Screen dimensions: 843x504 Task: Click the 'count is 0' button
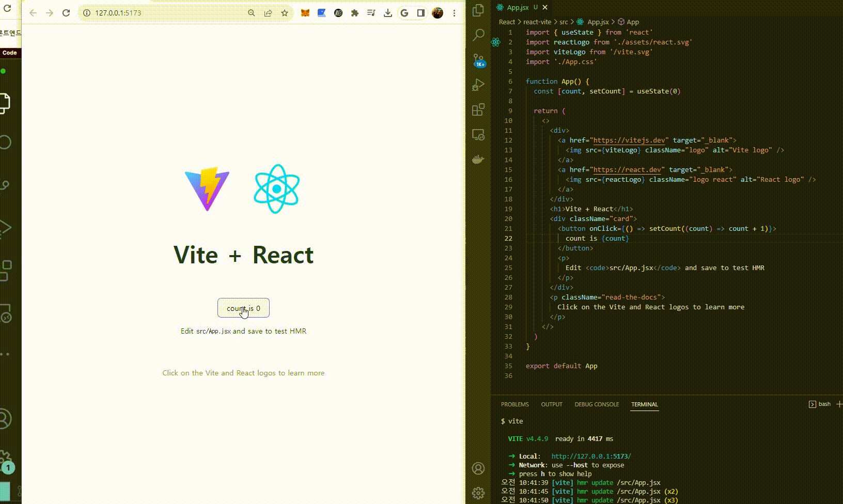point(243,308)
